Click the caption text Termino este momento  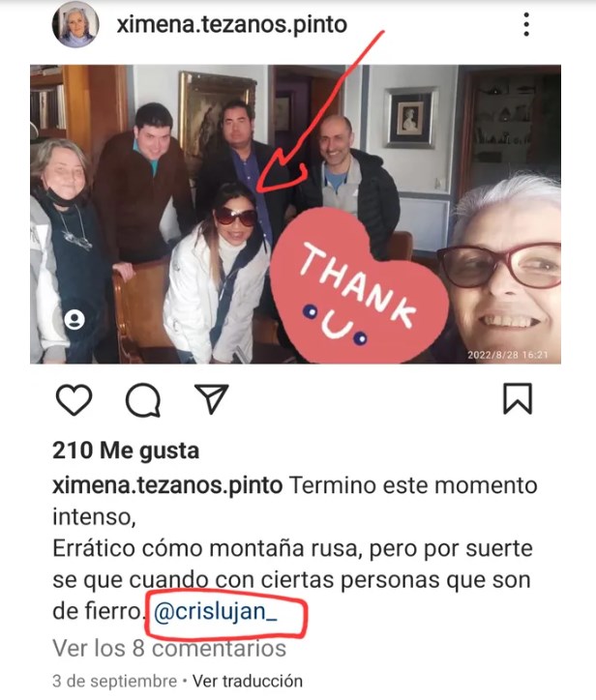click(x=414, y=485)
